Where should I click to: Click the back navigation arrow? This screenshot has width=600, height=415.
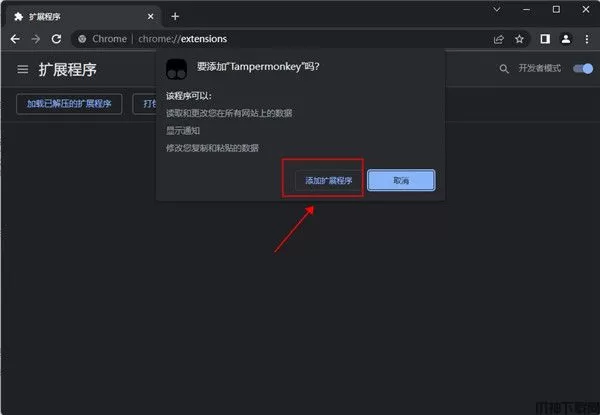click(15, 39)
